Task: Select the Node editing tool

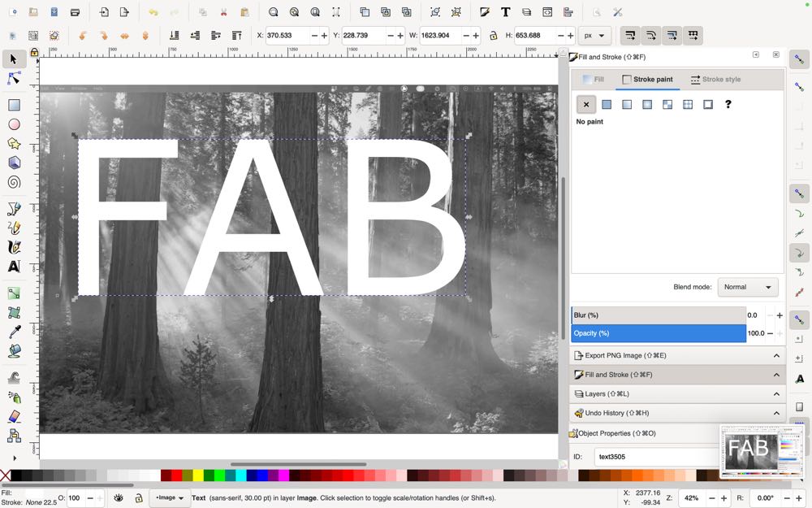Action: (x=14, y=79)
